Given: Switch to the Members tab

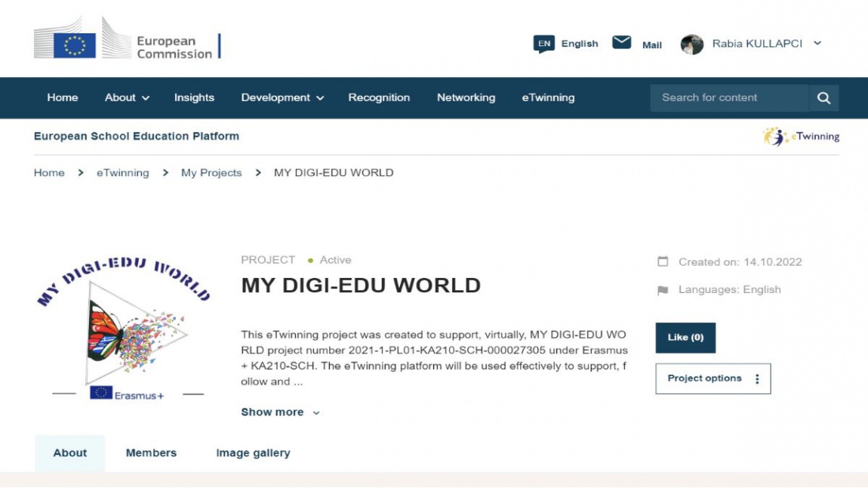Looking at the screenshot, I should click(151, 453).
